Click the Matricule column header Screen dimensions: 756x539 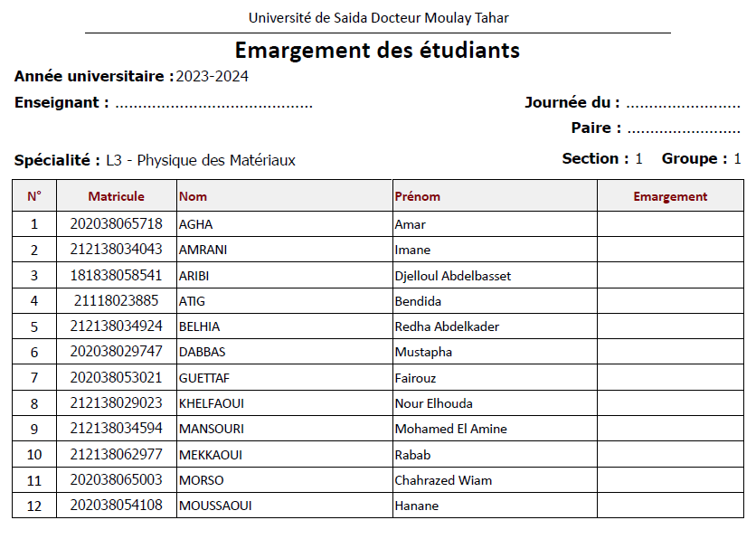pos(116,196)
